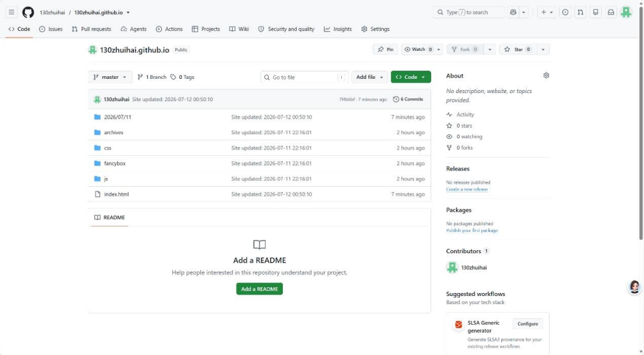Open the archives folder
The height and width of the screenshot is (355, 644).
[x=114, y=132]
